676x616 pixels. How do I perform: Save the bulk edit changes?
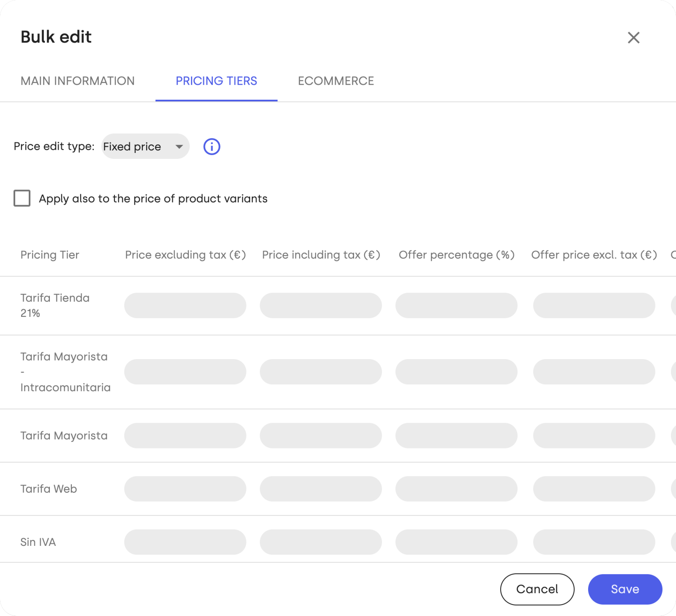click(x=625, y=589)
